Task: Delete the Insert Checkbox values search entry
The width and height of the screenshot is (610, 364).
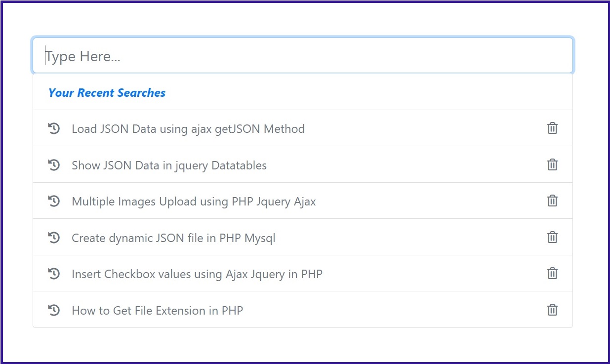Action: (x=552, y=274)
